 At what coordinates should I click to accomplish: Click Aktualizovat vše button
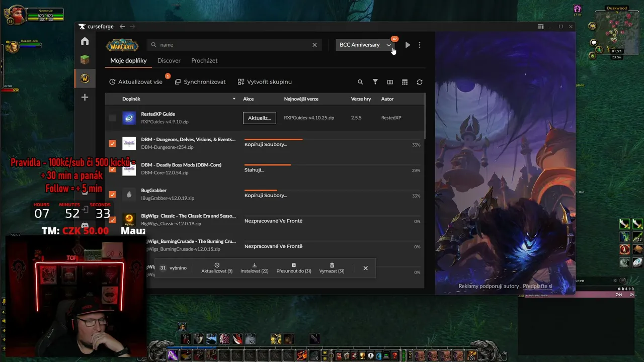click(x=136, y=82)
